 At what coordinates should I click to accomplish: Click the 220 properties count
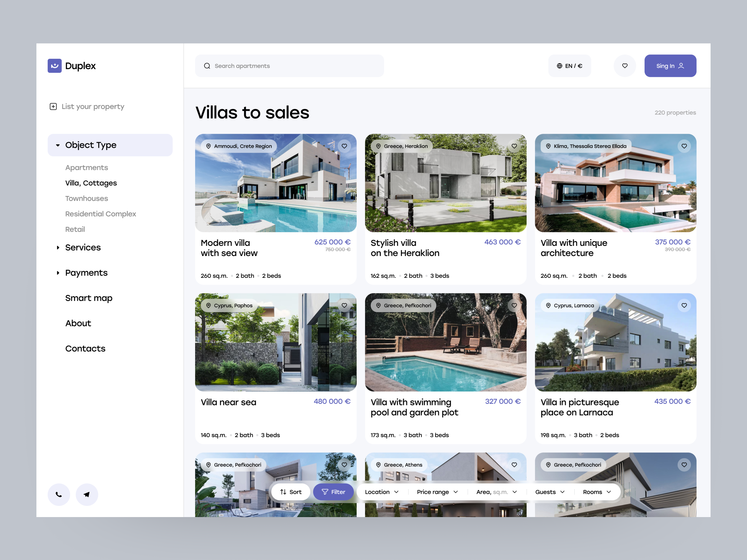click(675, 113)
